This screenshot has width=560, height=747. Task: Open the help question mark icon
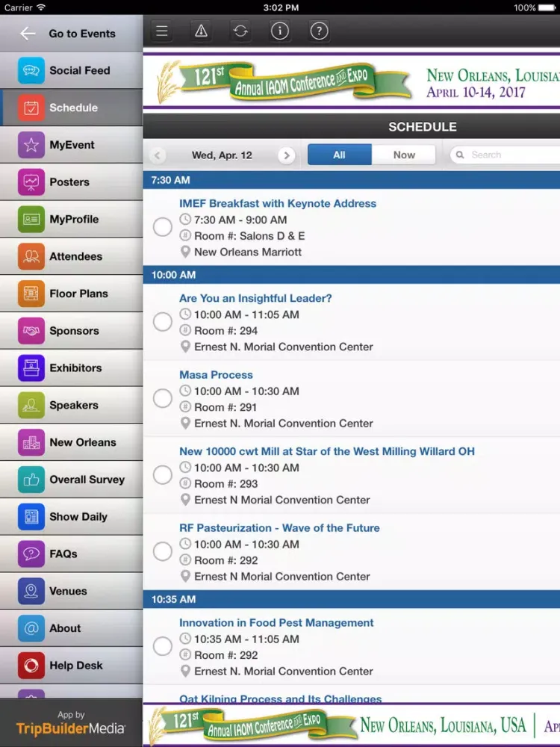click(x=319, y=31)
